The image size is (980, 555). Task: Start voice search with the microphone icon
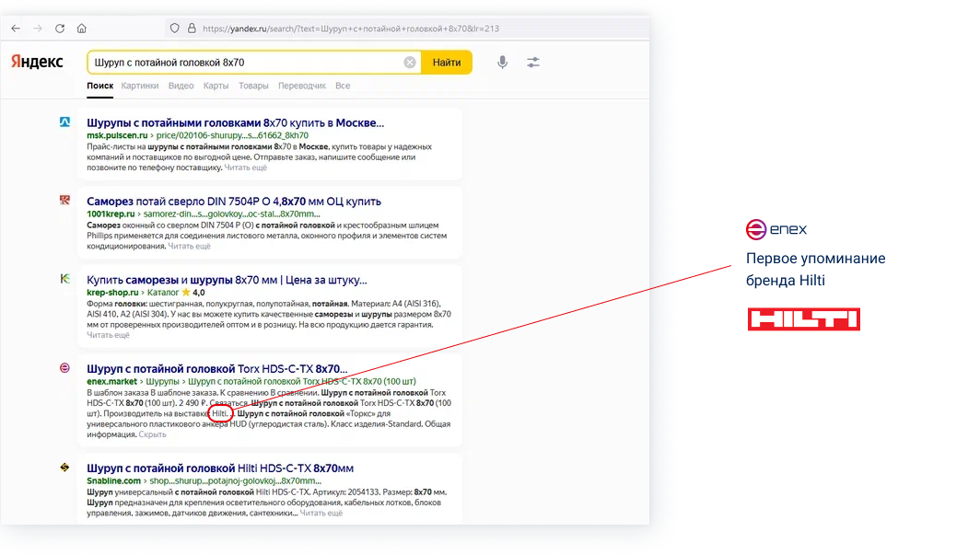503,63
